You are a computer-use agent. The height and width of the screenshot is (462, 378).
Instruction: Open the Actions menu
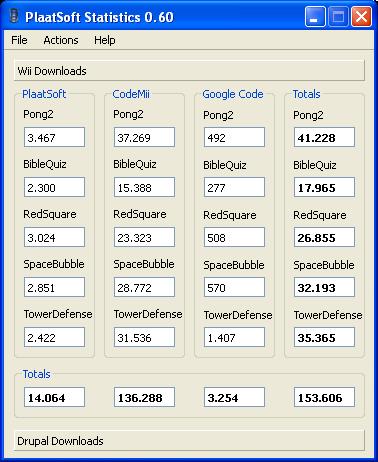click(61, 40)
